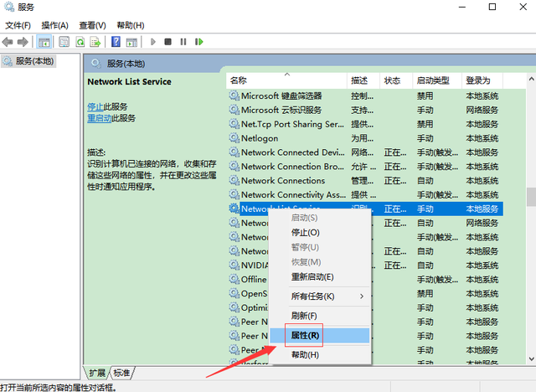Toggle the show/hide console tree icon
536x392 pixels.
44,42
